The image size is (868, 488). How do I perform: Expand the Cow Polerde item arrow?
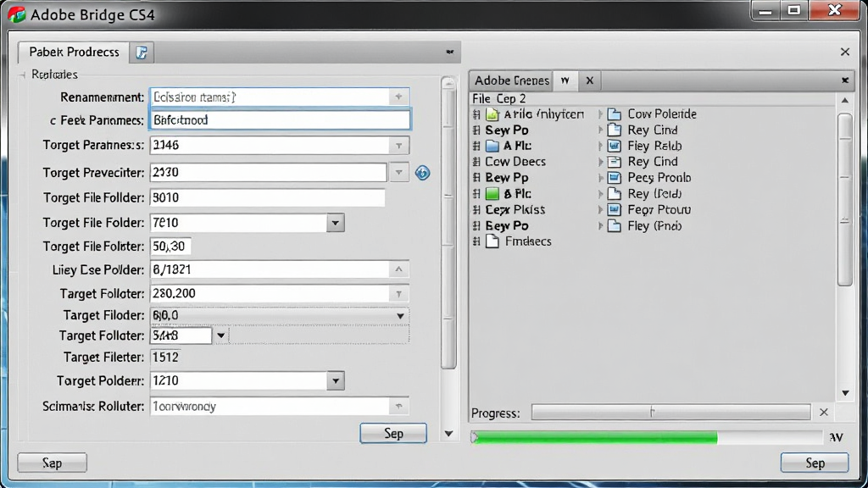[x=600, y=114]
